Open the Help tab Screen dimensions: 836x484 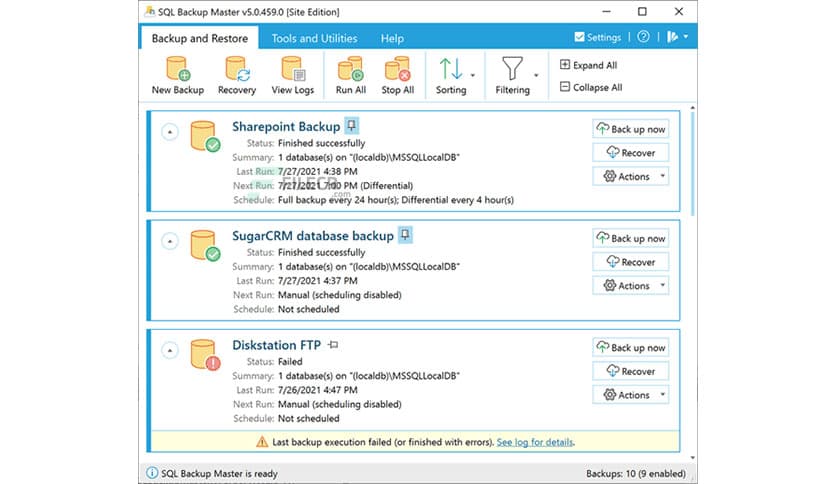tap(392, 38)
